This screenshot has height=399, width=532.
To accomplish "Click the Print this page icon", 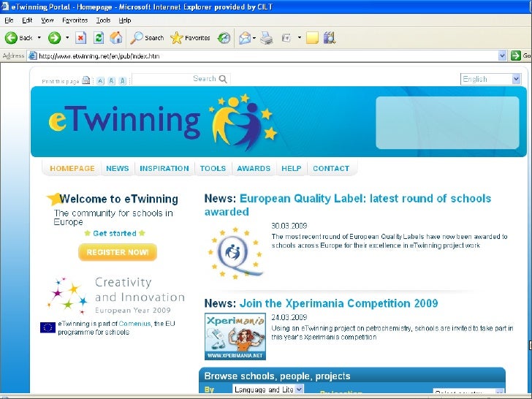I will [86, 80].
